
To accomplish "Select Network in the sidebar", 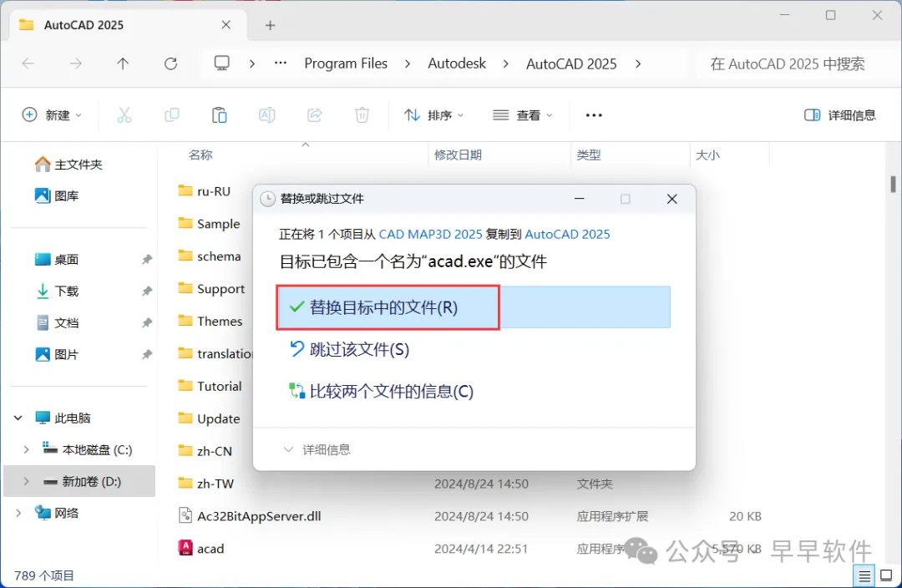I will (57, 513).
